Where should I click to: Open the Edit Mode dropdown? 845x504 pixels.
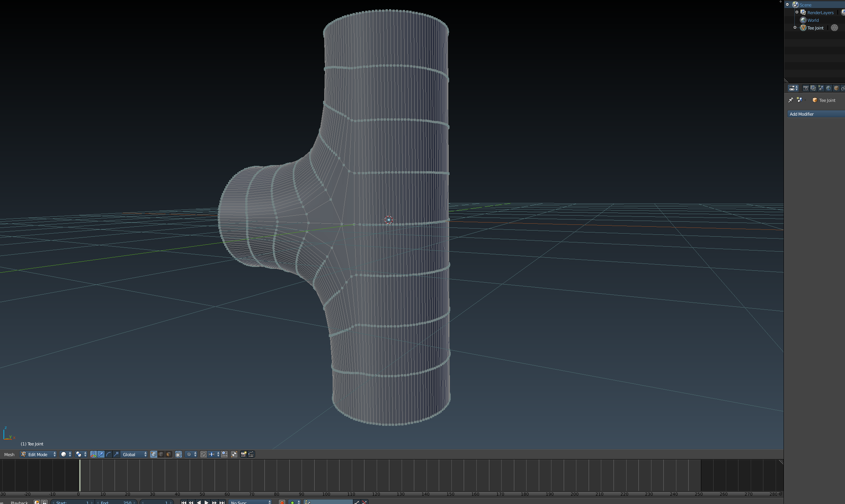tap(38, 454)
